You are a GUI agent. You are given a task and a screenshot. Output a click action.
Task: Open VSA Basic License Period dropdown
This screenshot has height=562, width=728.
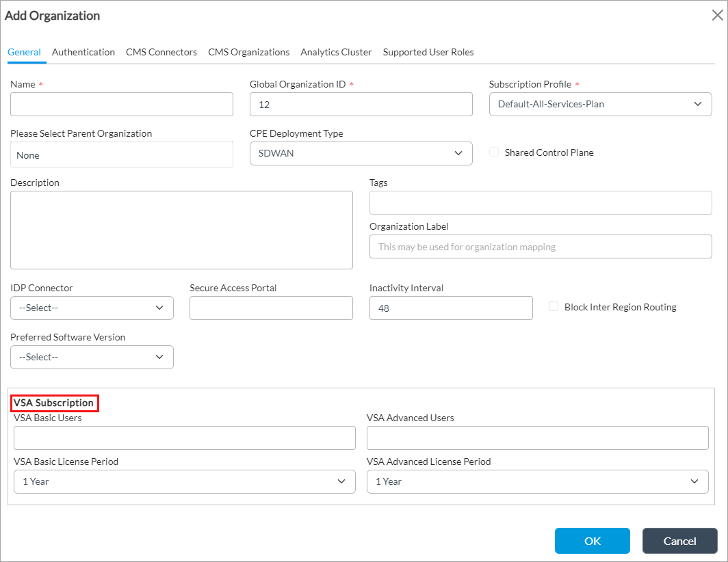184,481
